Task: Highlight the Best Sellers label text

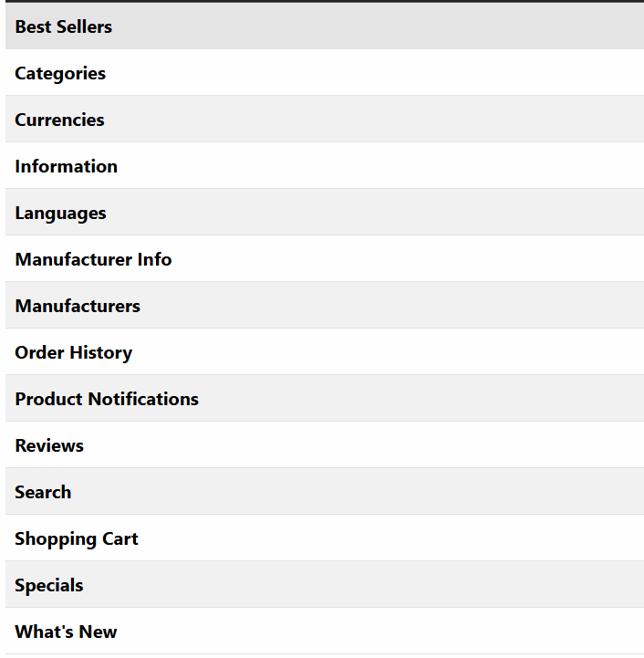Action: pos(64,26)
